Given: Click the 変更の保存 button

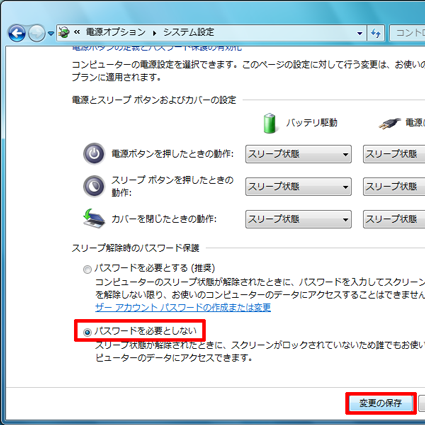Looking at the screenshot, I should 381,403.
